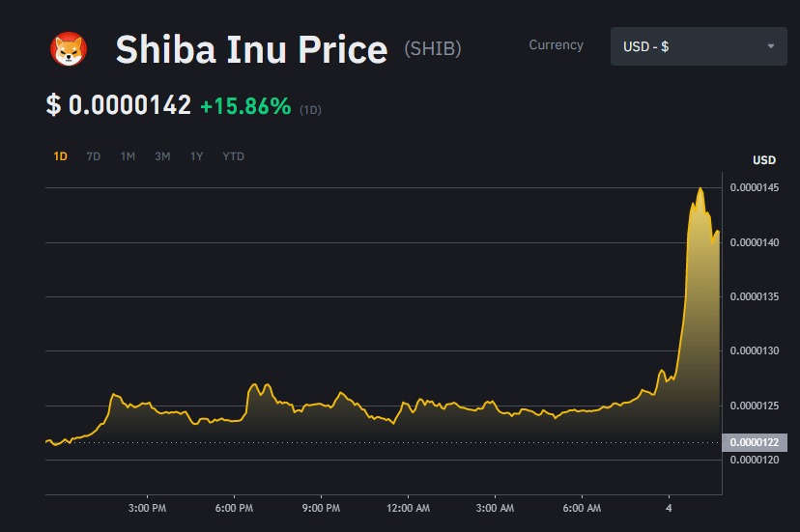Click the highlighted 0.0000122 price marker
This screenshot has height=532, width=800.
pos(755,442)
